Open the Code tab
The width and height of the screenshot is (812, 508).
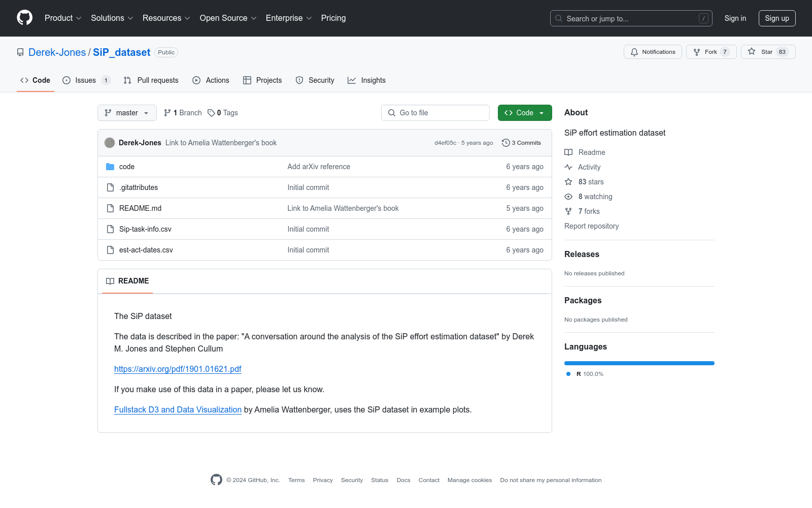pyautogui.click(x=36, y=80)
